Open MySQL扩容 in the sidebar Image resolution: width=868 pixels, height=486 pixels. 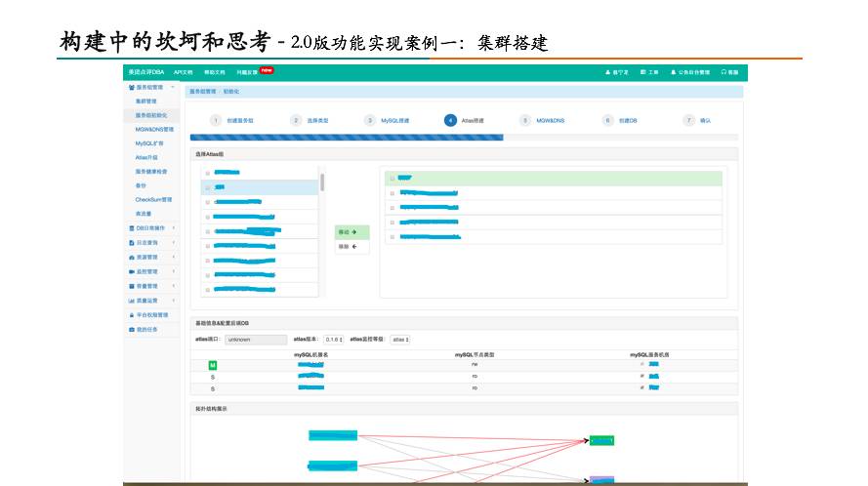(149, 143)
